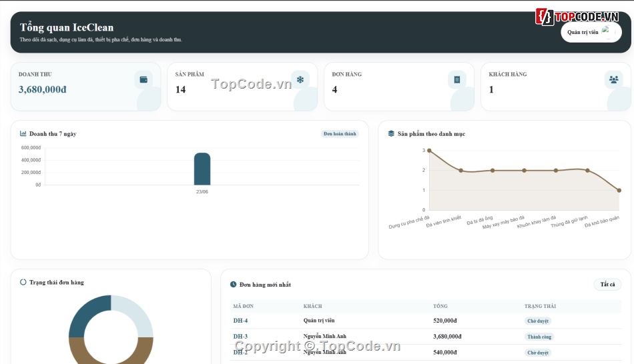Open order DH-3 link

240,336
